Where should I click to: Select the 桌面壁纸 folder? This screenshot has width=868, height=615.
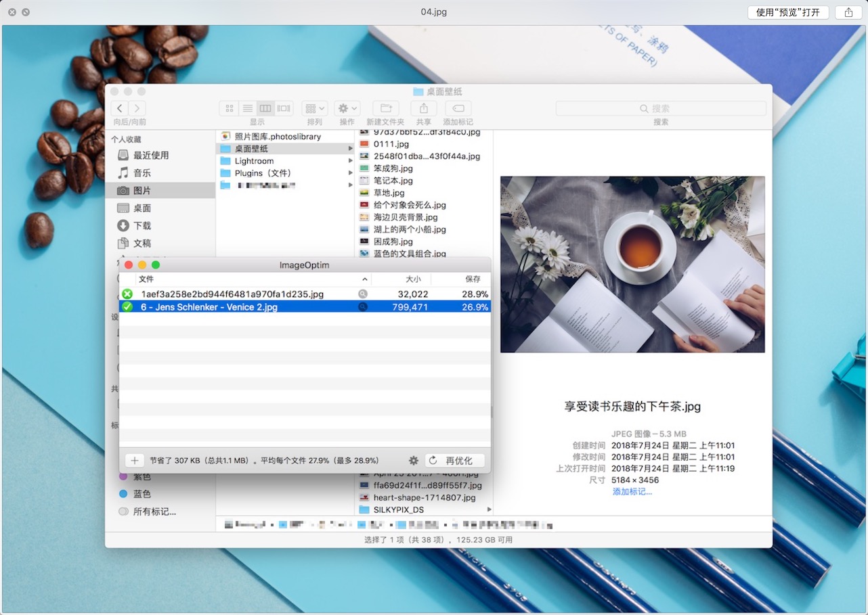(285, 149)
